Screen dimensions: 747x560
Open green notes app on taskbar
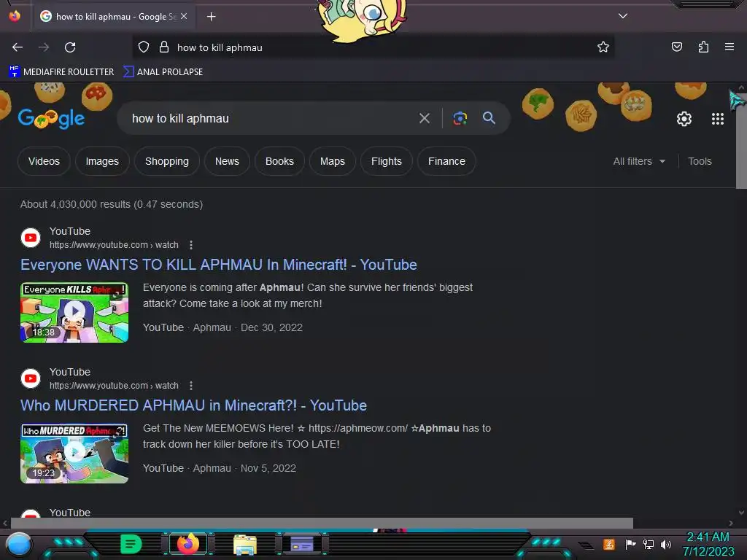pyautogui.click(x=131, y=544)
